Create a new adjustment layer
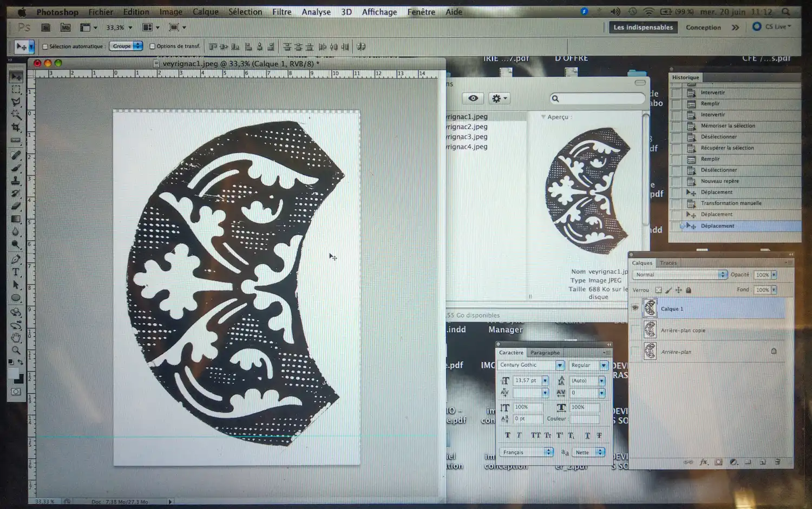Screen dimensions: 812x509 point(734,462)
